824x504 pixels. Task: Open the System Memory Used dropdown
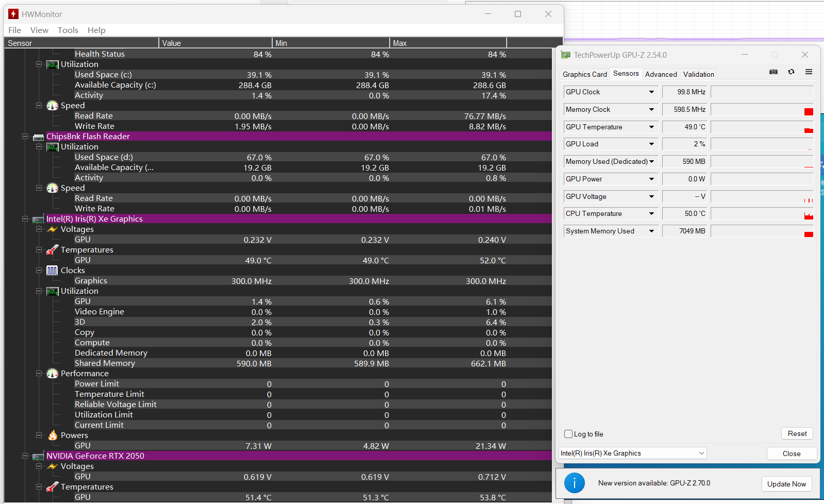point(651,231)
